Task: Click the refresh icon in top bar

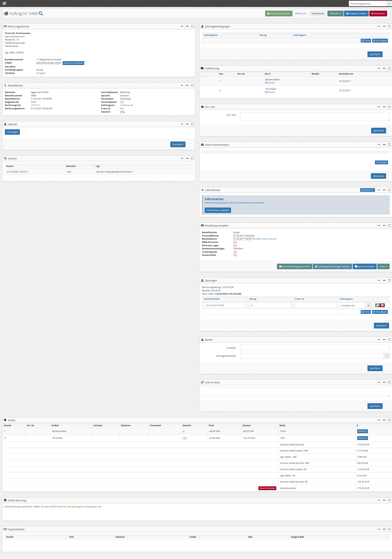Action: pyautogui.click(x=4, y=3)
